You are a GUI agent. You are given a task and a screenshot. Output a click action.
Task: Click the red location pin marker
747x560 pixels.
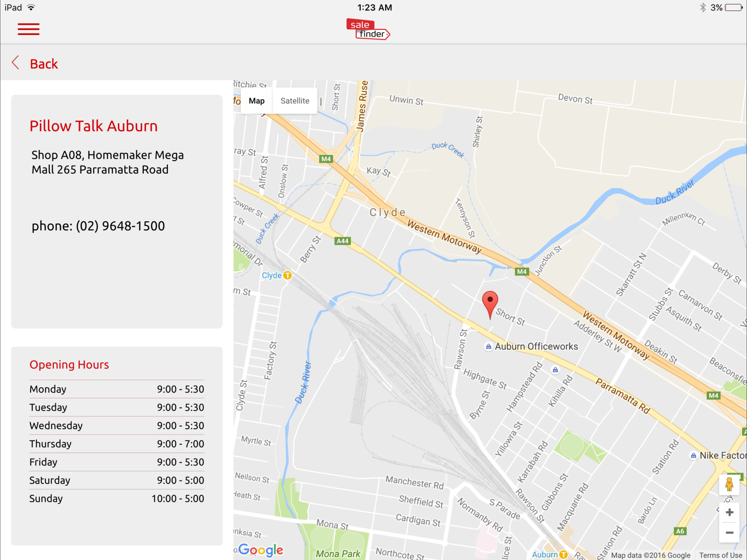(x=490, y=304)
